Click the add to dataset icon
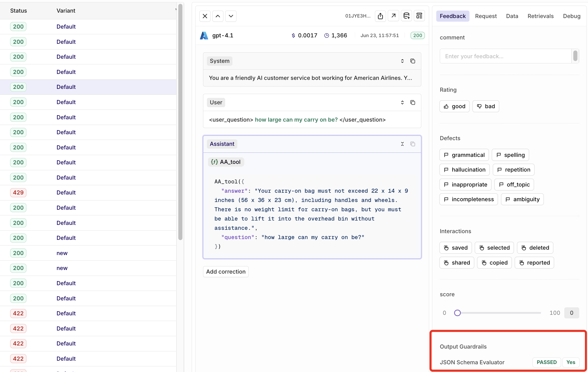This screenshot has height=372, width=588. pos(406,16)
